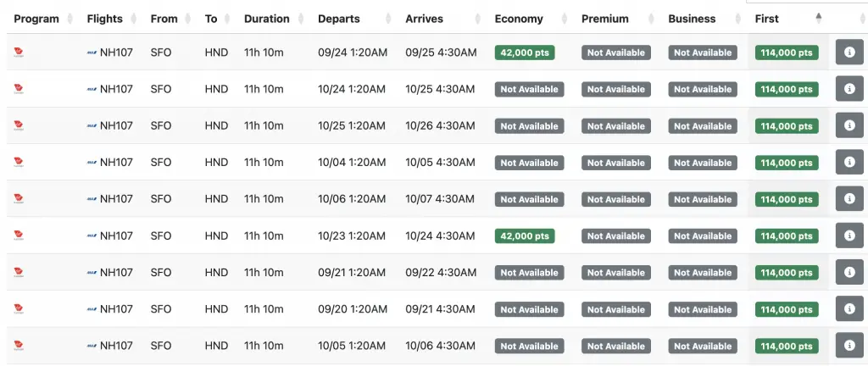Click info button on the 10/05 departure row

(849, 346)
